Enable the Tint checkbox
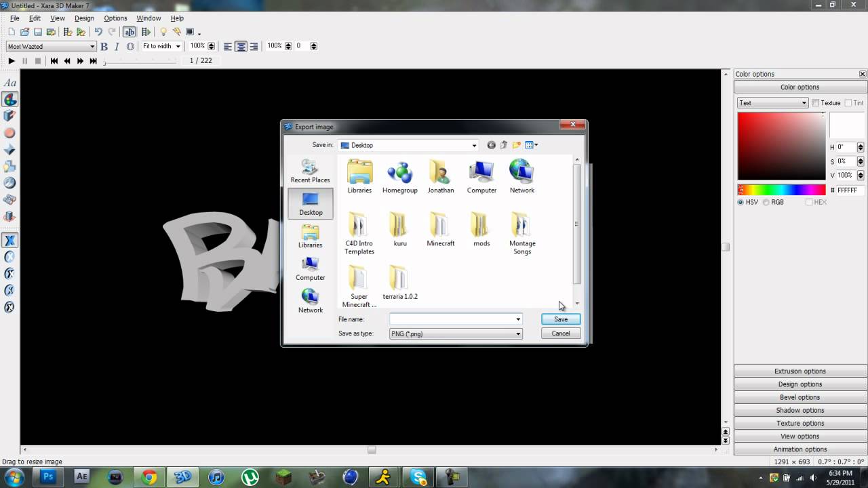Image resolution: width=868 pixels, height=488 pixels. tap(848, 103)
